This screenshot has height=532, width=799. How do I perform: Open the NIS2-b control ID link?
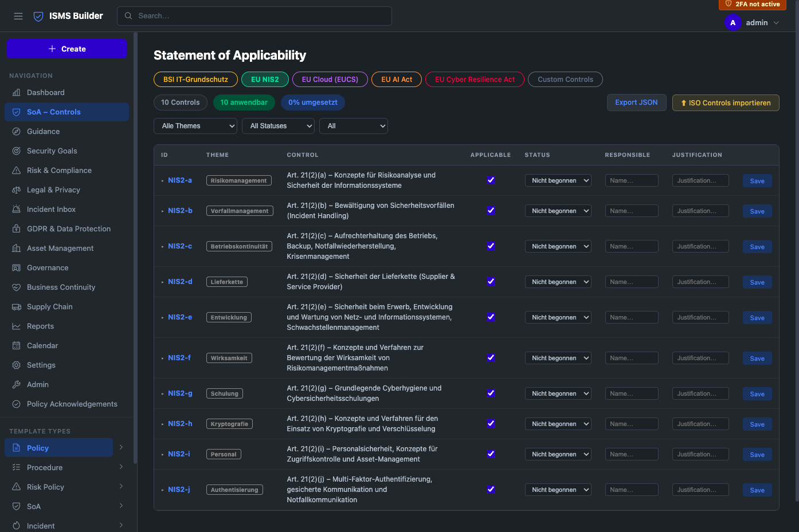click(180, 211)
